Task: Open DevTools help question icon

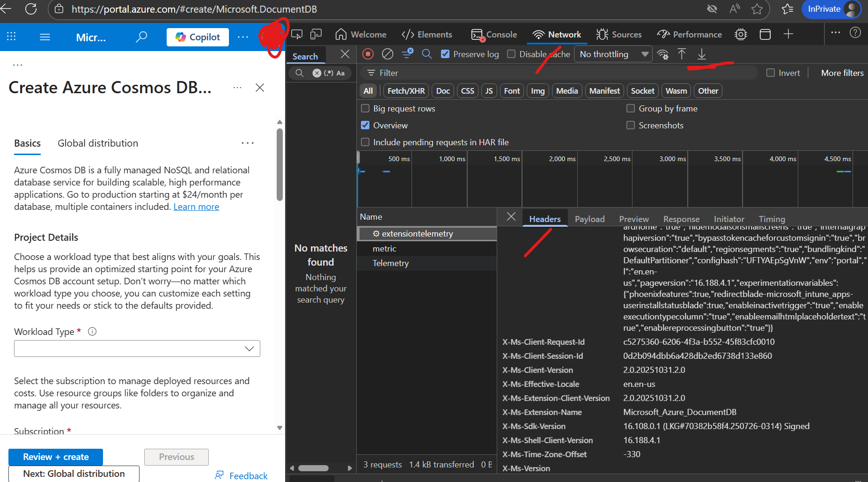Action: (855, 33)
